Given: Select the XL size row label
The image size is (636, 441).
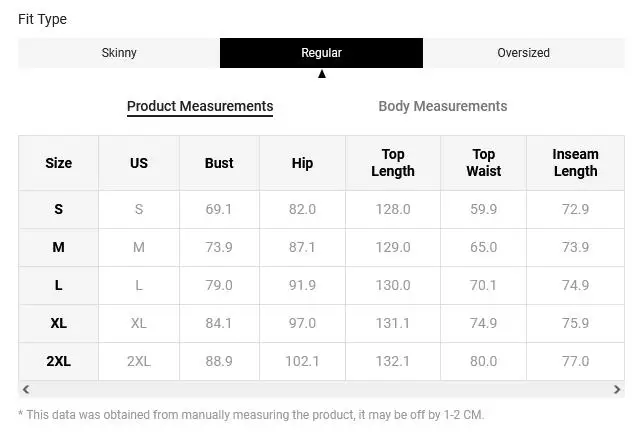Looking at the screenshot, I should point(59,323).
